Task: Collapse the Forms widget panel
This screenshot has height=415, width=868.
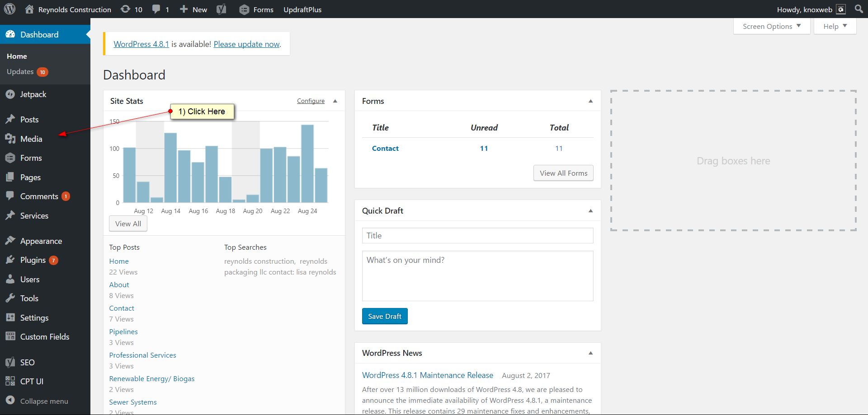Action: pyautogui.click(x=590, y=101)
